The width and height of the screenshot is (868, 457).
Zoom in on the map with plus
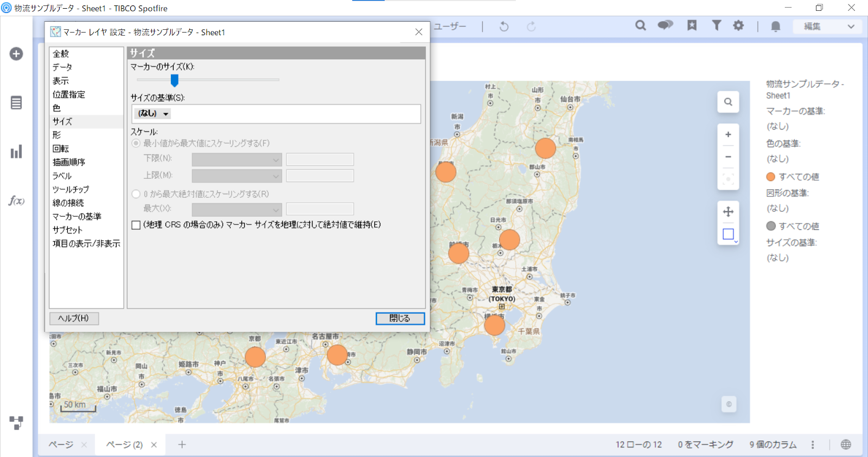[728, 134]
